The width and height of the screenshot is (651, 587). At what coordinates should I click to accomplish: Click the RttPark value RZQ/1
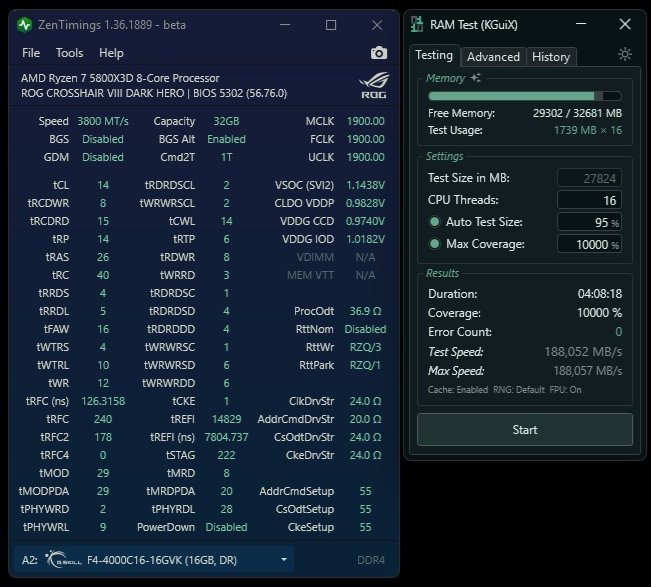(365, 365)
